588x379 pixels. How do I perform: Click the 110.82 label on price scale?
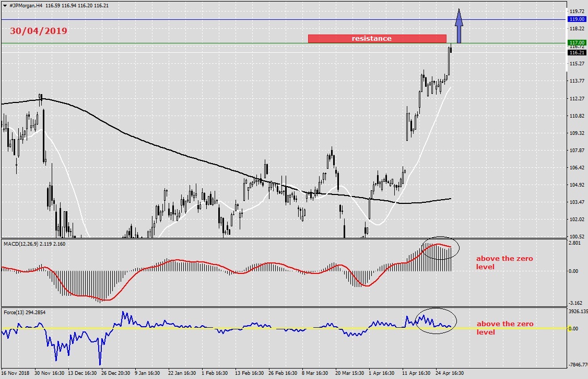tap(577, 116)
